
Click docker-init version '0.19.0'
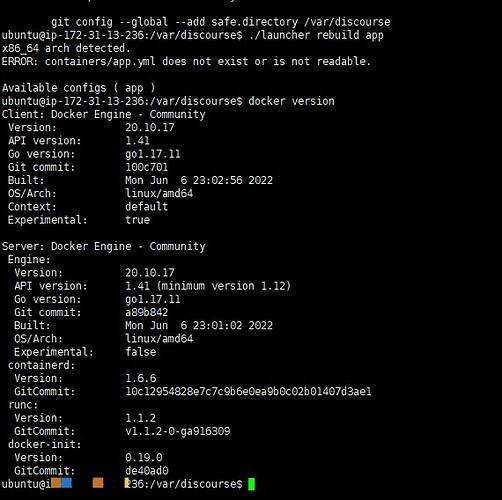point(144,457)
